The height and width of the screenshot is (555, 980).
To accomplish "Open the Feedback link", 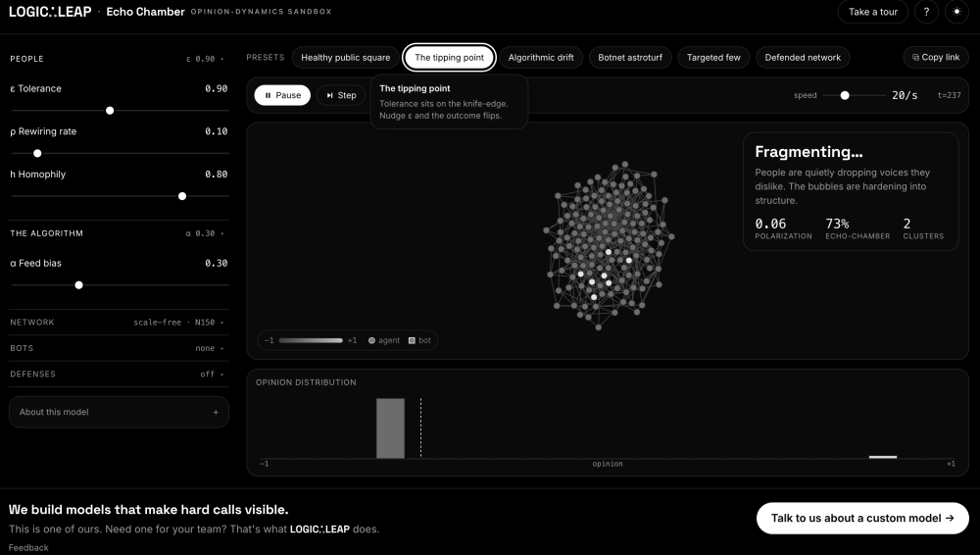I will click(x=28, y=547).
